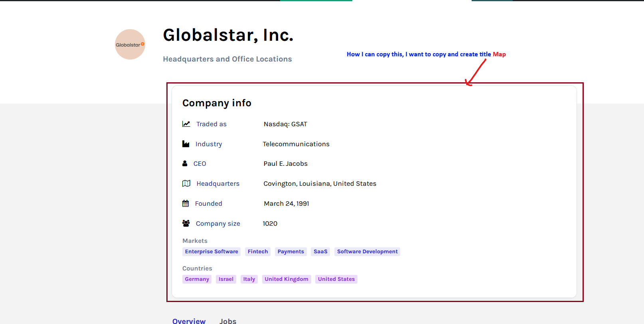Image resolution: width=644 pixels, height=324 pixels.
Task: Click the Industry label
Action: point(209,144)
